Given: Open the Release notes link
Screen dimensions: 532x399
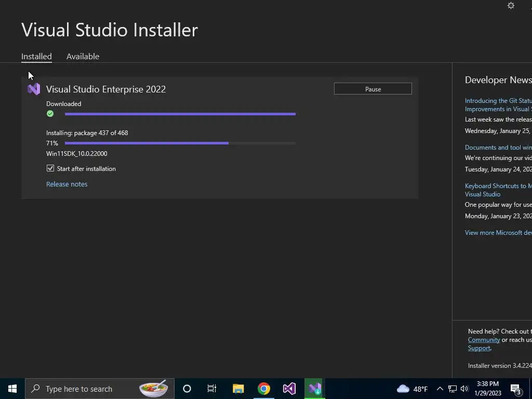Looking at the screenshot, I should pos(67,184).
